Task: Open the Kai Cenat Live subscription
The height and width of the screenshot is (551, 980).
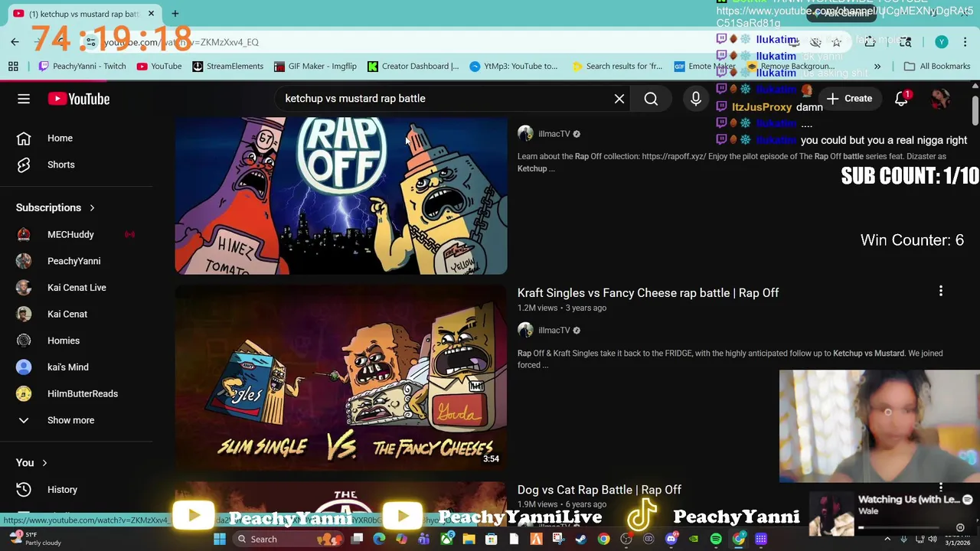Action: 77,288
